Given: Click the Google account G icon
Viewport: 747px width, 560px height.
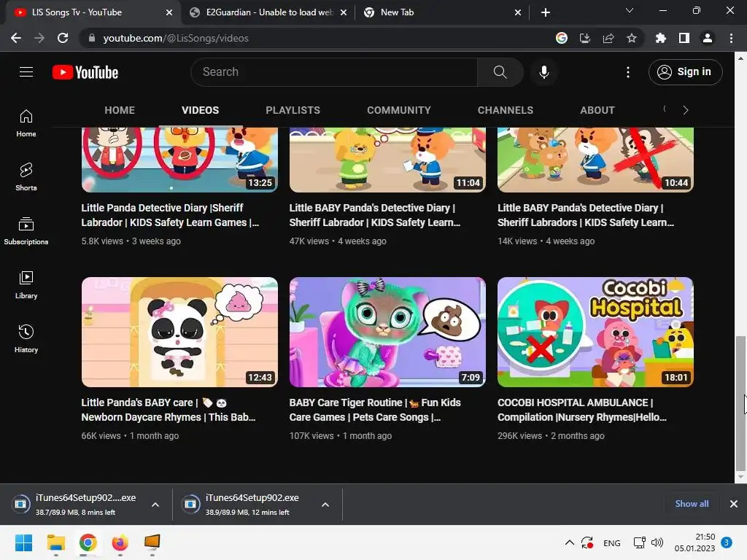Looking at the screenshot, I should click(562, 38).
